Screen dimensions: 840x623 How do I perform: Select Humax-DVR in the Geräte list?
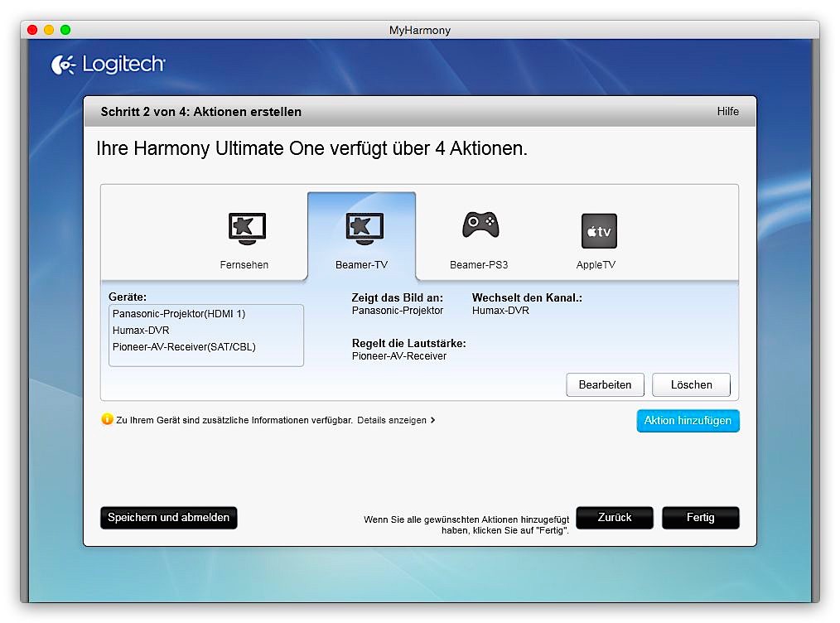point(140,331)
